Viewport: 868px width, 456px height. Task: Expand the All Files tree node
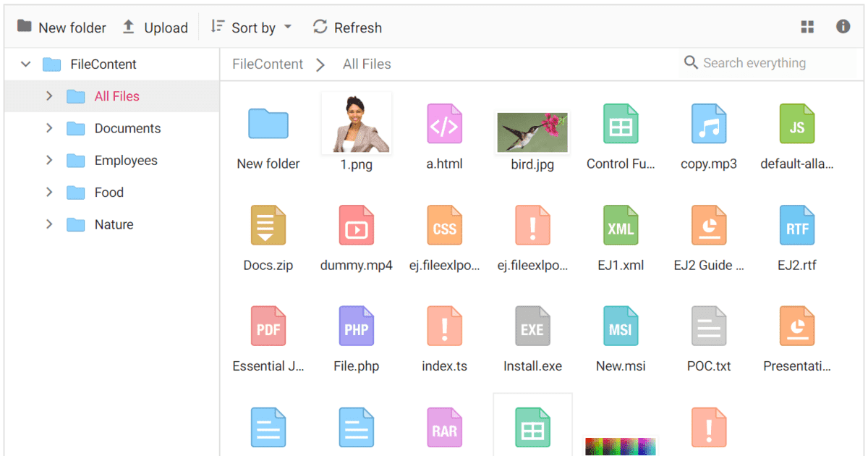[x=49, y=96]
